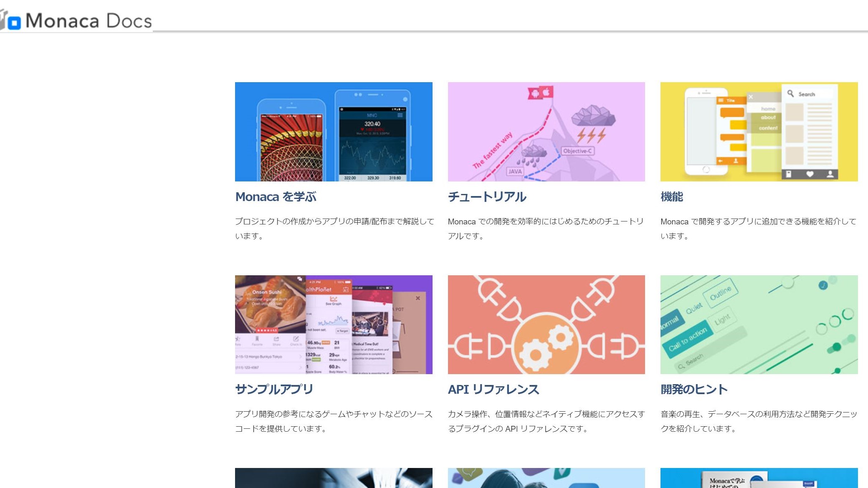The width and height of the screenshot is (868, 488).
Task: Open the チュートリアル mountain illustration
Action: [x=546, y=132]
